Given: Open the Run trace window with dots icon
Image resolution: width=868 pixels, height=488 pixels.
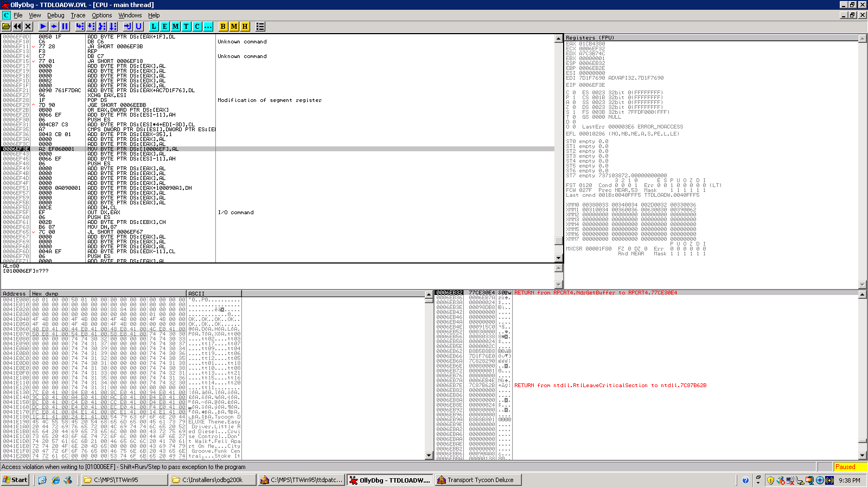Looking at the screenshot, I should 208,26.
